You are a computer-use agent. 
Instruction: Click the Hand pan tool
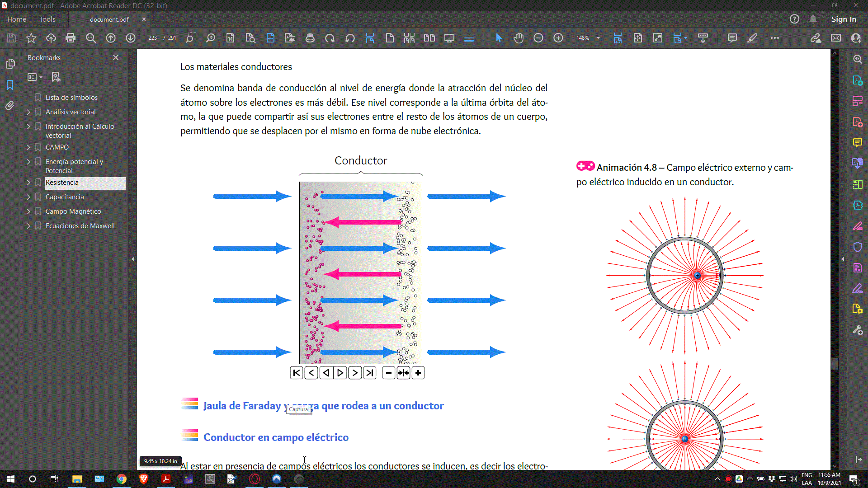tap(519, 38)
